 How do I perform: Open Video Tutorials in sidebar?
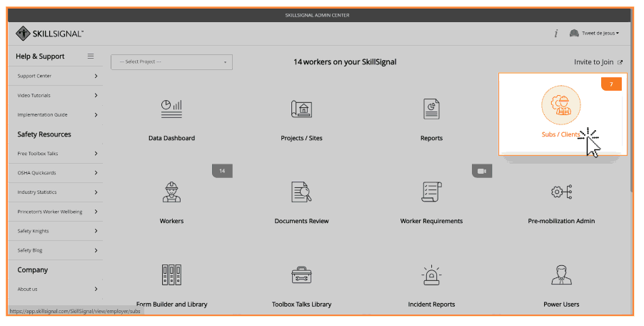click(x=56, y=95)
